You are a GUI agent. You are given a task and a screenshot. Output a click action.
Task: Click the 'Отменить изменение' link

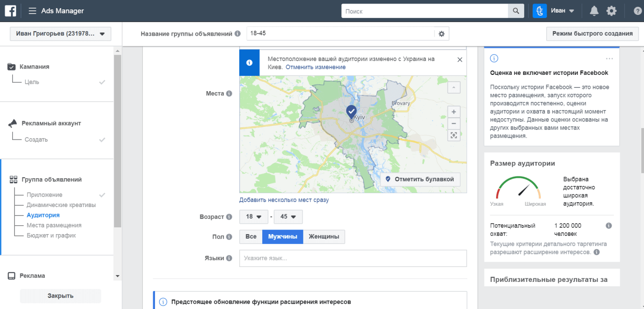click(x=315, y=67)
